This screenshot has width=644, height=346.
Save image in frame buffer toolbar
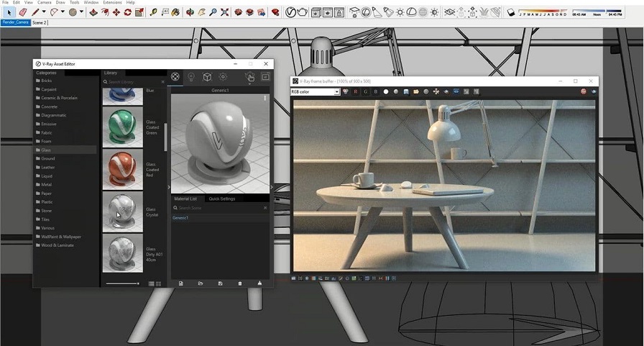click(x=406, y=91)
